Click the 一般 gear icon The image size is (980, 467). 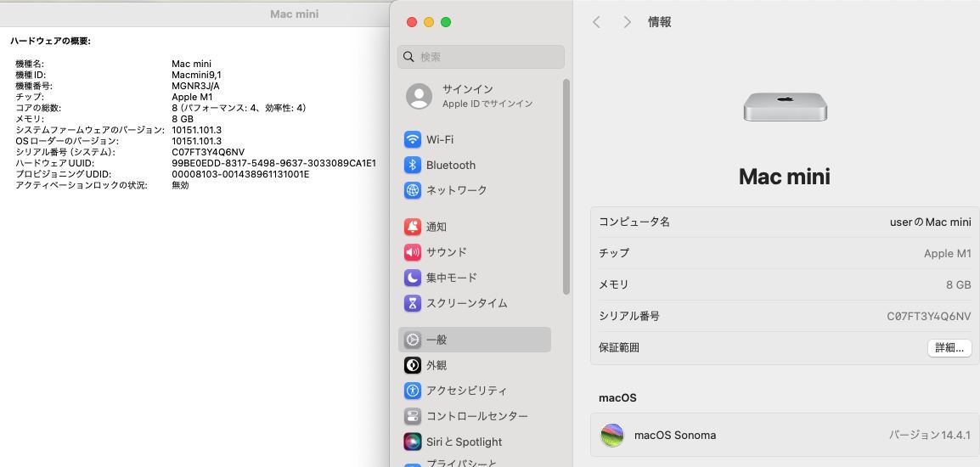[x=413, y=340]
